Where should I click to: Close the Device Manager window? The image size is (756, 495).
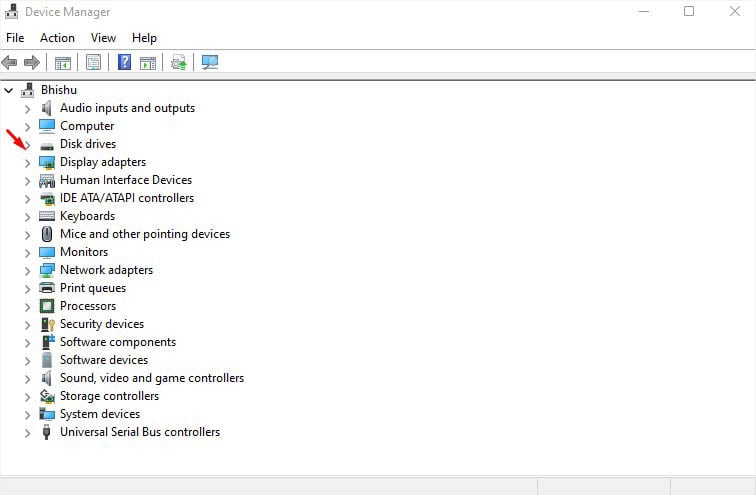(x=734, y=11)
